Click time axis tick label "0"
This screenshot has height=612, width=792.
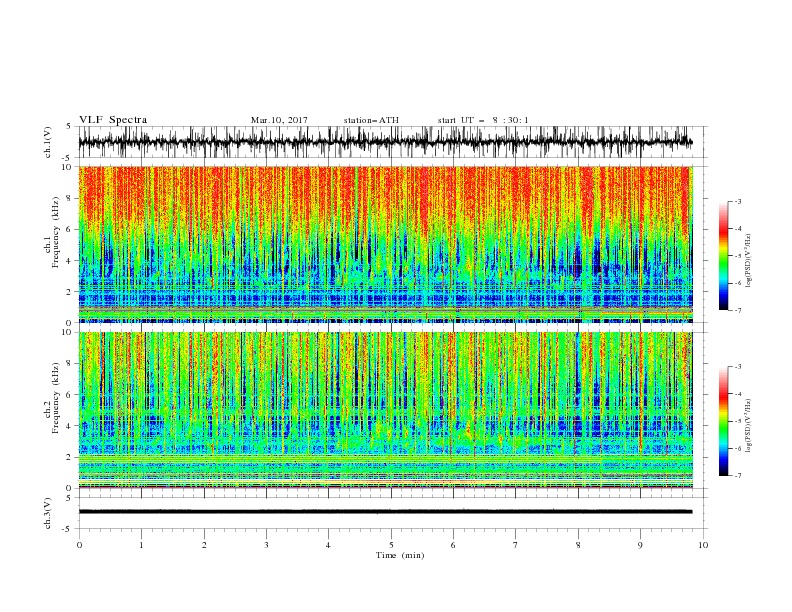pyautogui.click(x=79, y=545)
